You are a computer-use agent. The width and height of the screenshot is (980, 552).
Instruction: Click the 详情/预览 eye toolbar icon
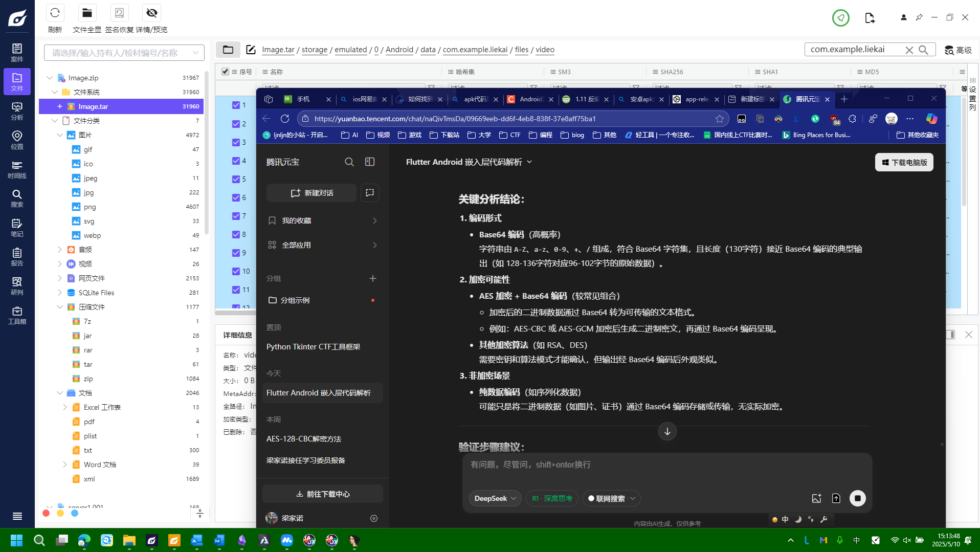pos(151,13)
